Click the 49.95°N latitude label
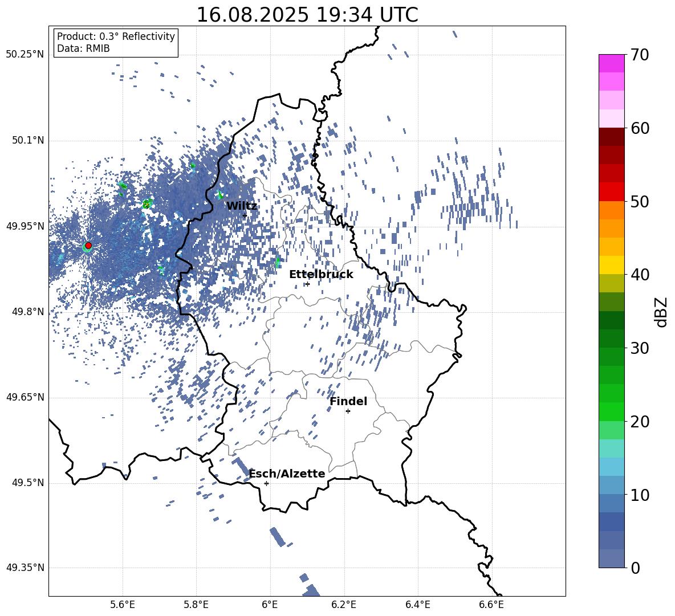The width and height of the screenshot is (675, 616). 26,226
